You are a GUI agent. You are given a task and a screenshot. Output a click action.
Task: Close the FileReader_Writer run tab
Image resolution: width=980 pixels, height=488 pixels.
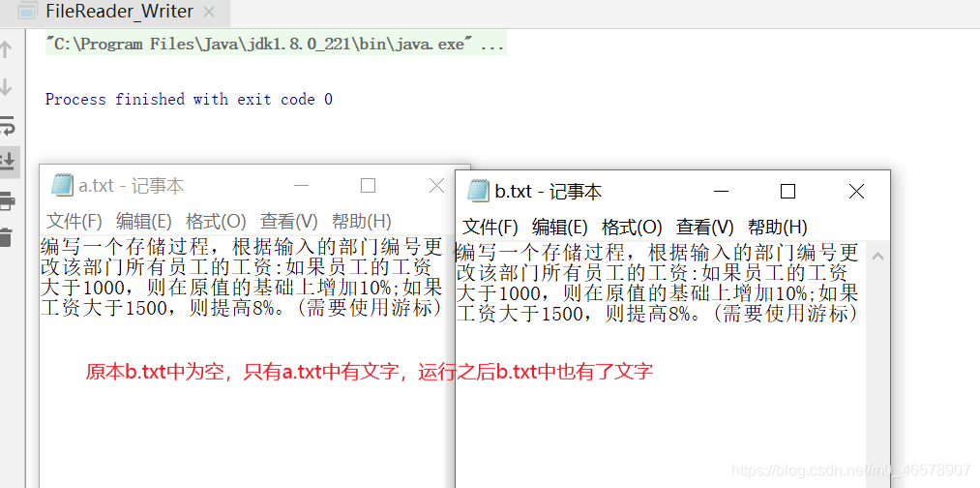209,12
